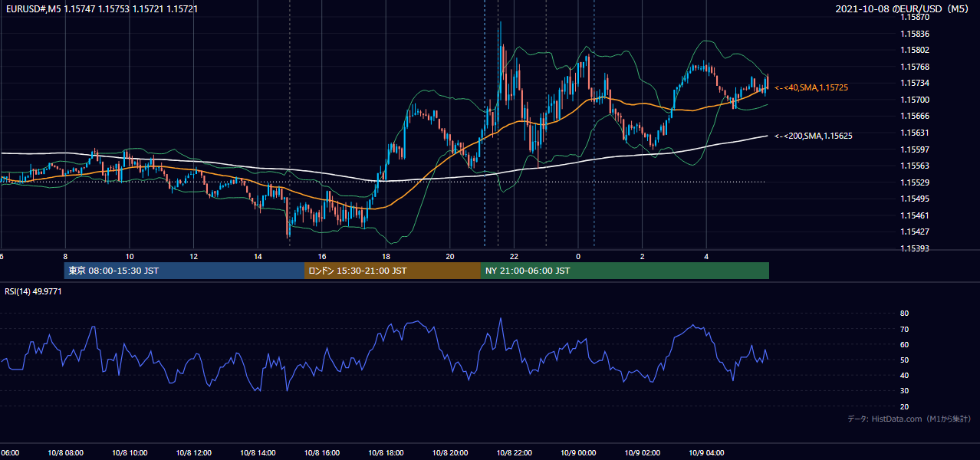Click the orange 40 SMA 1.15725 label
980x460 pixels.
[x=811, y=88]
